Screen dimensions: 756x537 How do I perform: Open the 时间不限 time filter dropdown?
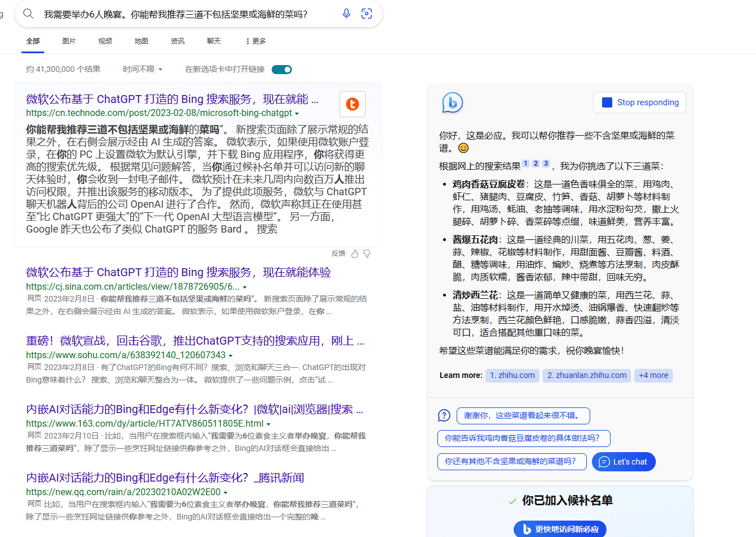pyautogui.click(x=143, y=69)
